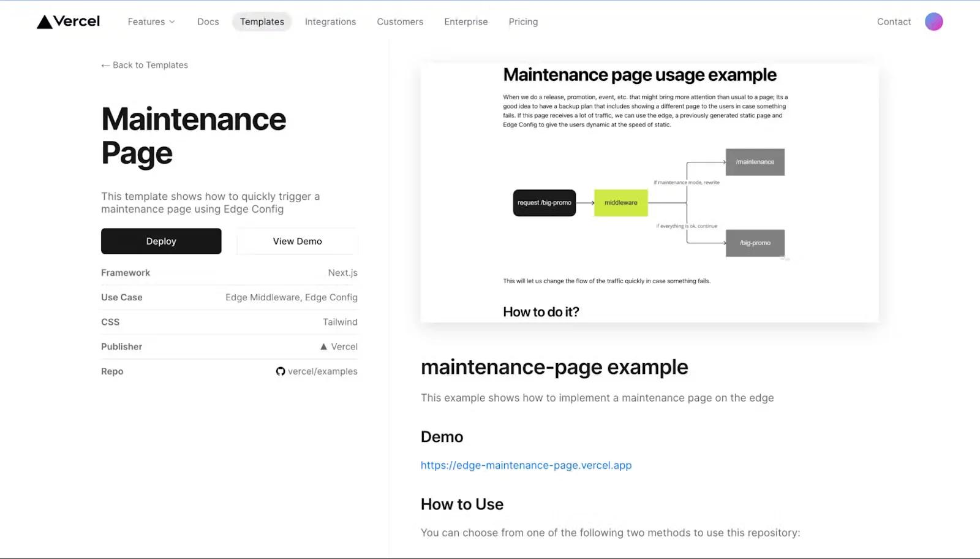The height and width of the screenshot is (559, 980).
Task: Open the vercel/examples repo link
Action: (x=323, y=371)
